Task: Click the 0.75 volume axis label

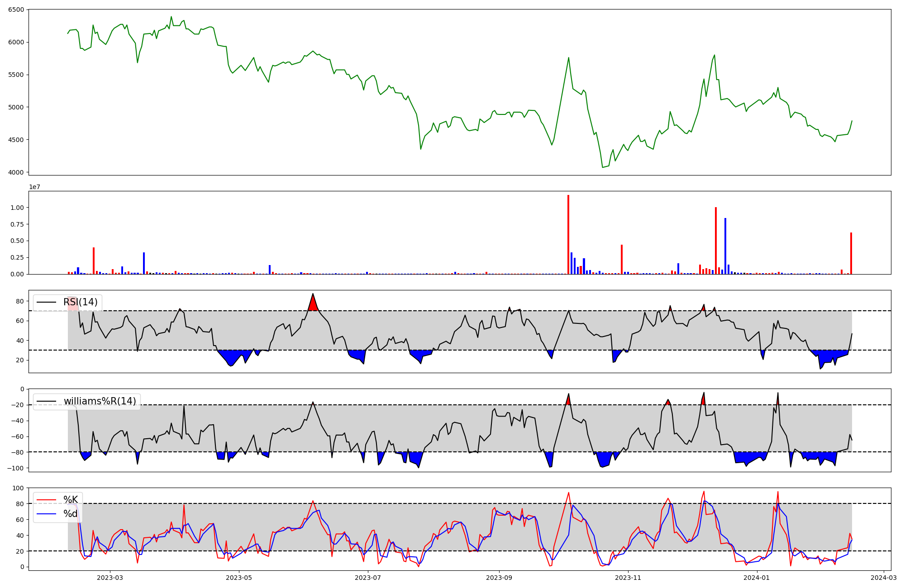Action: click(x=17, y=224)
